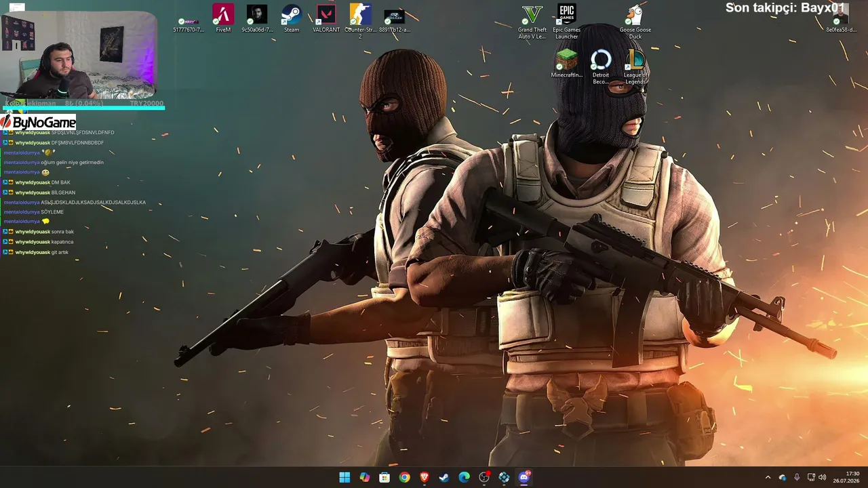Click chat message 'SFDSLVNLSFDSNVLDFNFD'
Screen dimensions: 868x488
click(x=83, y=133)
